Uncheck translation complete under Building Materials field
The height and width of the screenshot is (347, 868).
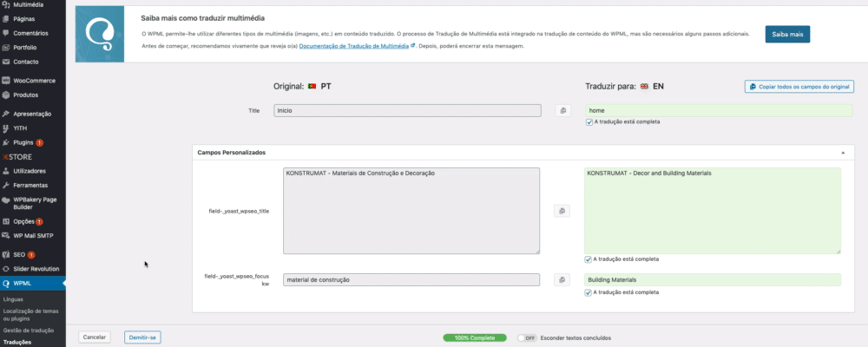pyautogui.click(x=588, y=292)
